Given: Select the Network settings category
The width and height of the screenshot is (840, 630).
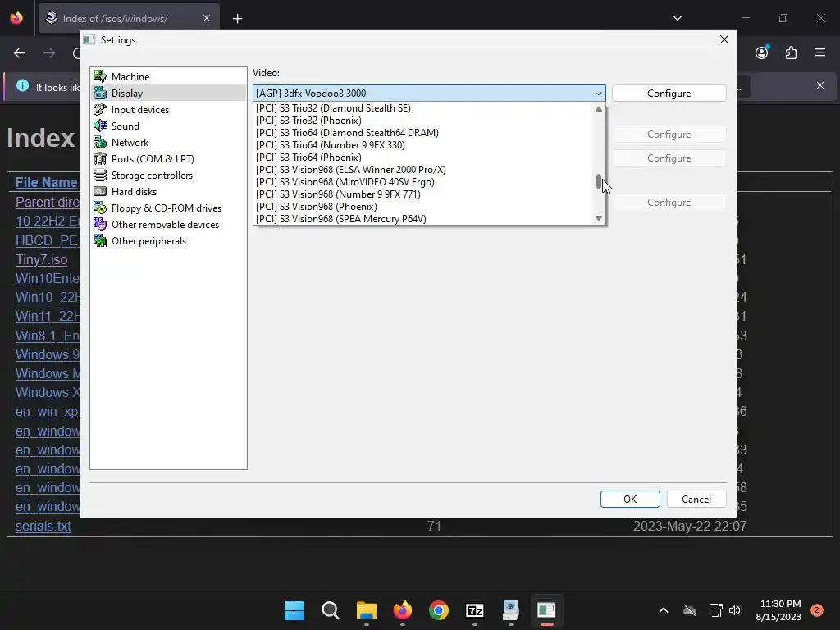Looking at the screenshot, I should tap(168, 143).
